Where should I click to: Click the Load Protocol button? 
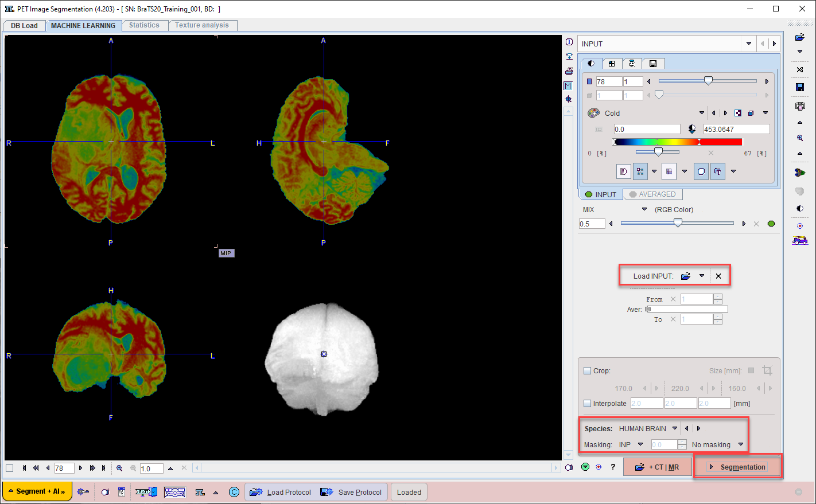(280, 492)
